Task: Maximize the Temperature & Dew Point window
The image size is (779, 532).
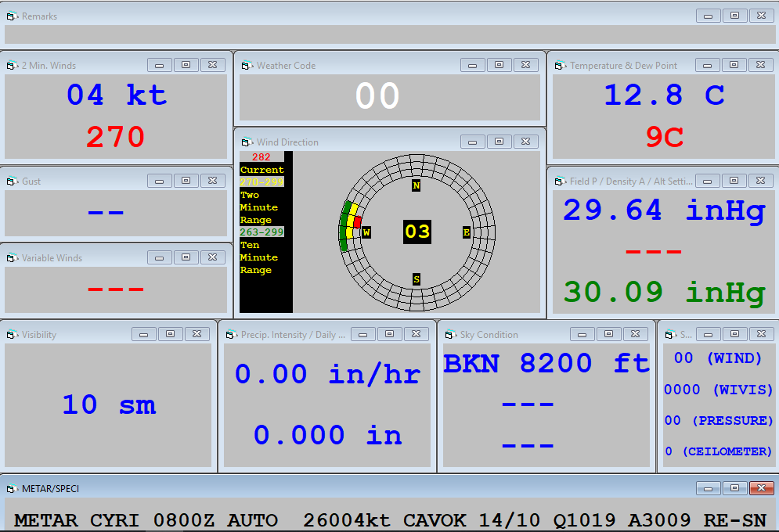Action: click(734, 65)
